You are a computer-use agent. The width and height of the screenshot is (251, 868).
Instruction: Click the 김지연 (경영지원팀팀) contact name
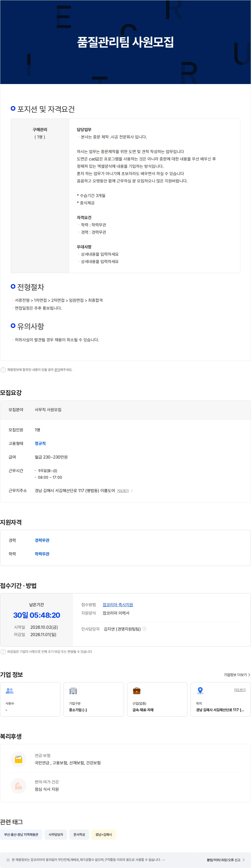coord(122,629)
